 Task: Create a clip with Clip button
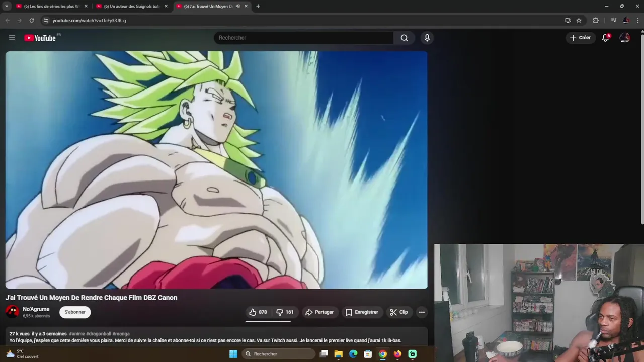(399, 312)
